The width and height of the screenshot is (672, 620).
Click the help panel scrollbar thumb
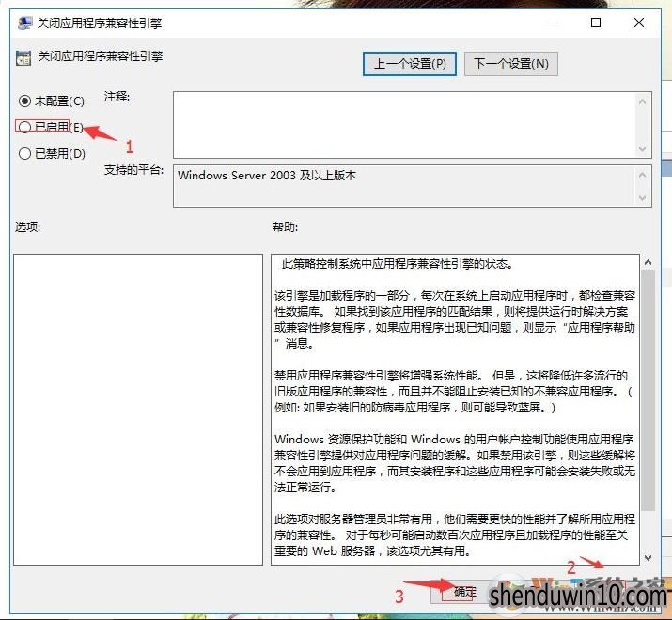[648, 390]
